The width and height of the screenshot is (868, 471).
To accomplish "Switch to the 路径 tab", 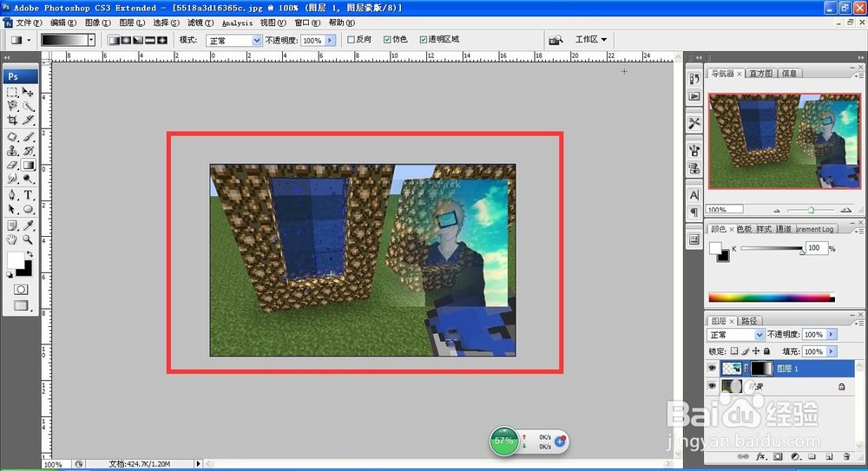I will [x=749, y=321].
